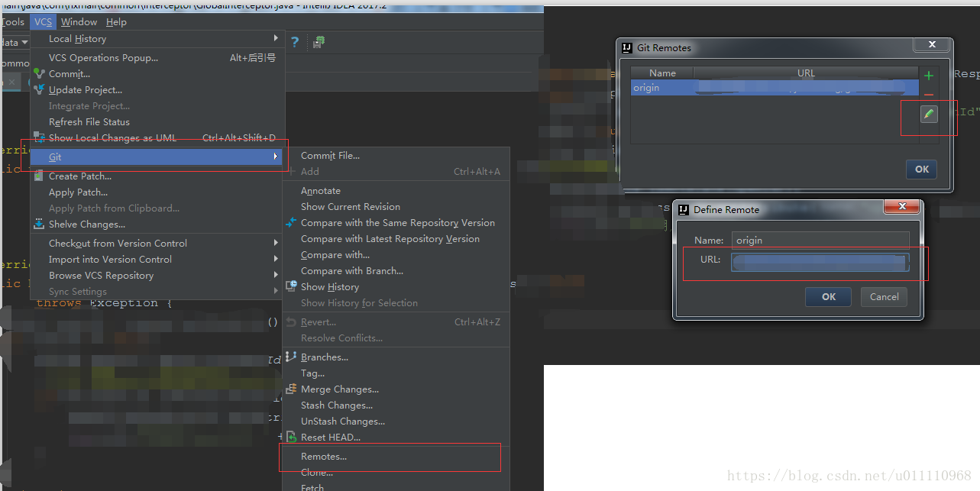This screenshot has height=491, width=980.
Task: Click the Create Patch icon
Action: point(39,176)
